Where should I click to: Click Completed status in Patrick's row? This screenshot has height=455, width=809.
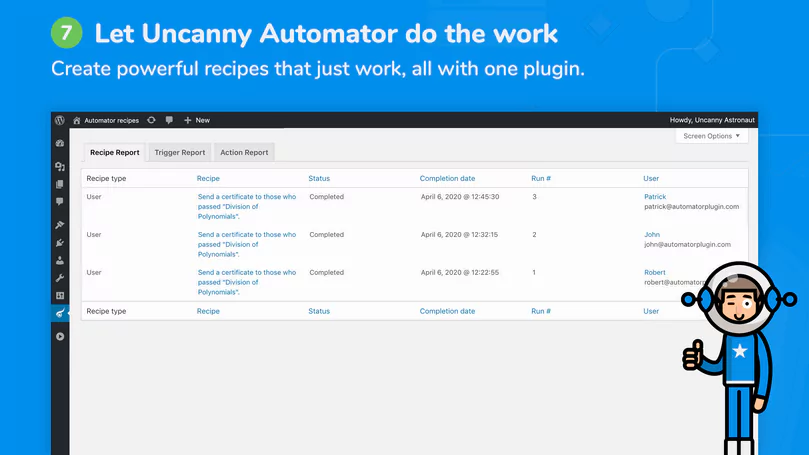coord(327,197)
